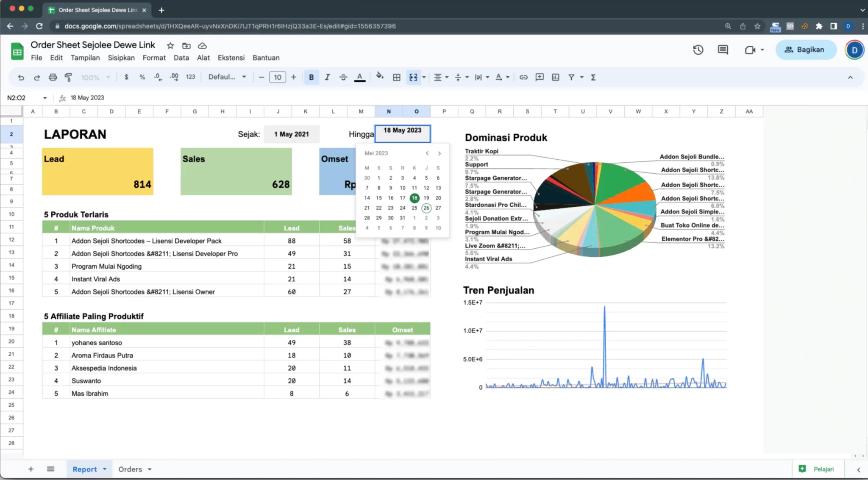
Task: Add a new sheet
Action: click(31, 469)
